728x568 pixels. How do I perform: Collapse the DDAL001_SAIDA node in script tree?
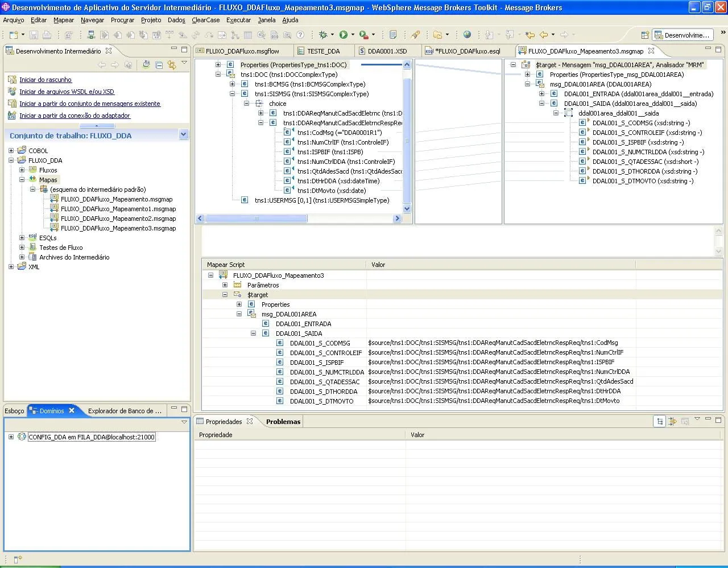tap(253, 334)
